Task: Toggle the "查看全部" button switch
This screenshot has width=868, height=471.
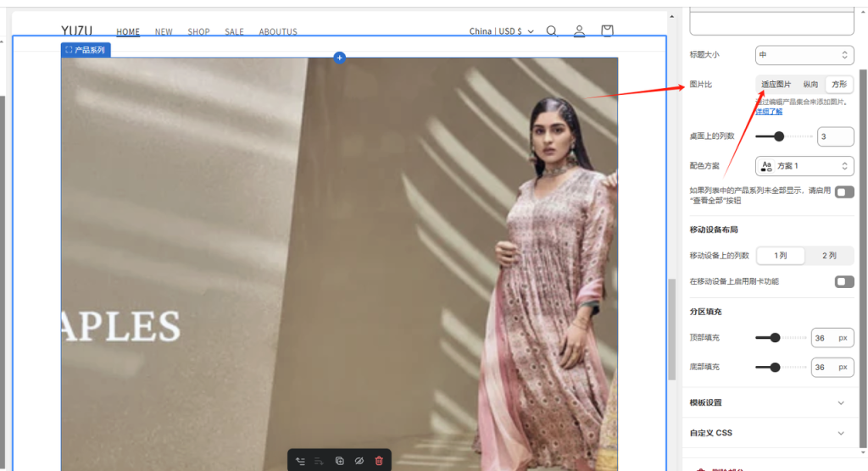Action: click(844, 192)
